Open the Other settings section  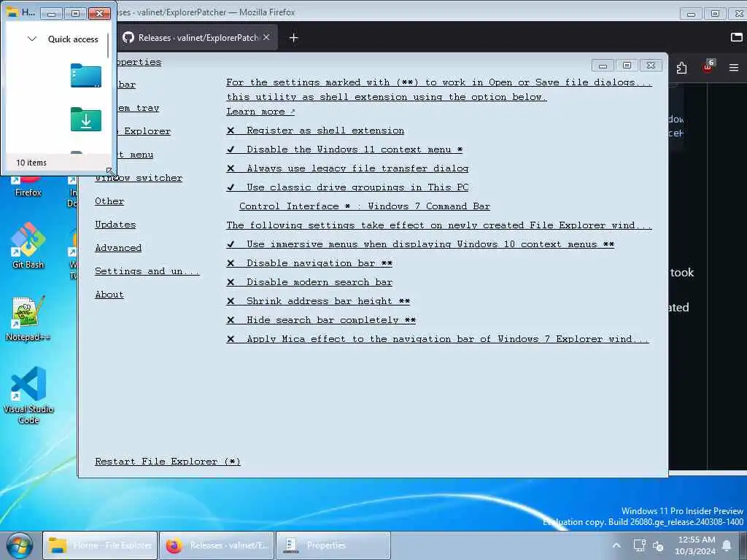pyautogui.click(x=109, y=201)
